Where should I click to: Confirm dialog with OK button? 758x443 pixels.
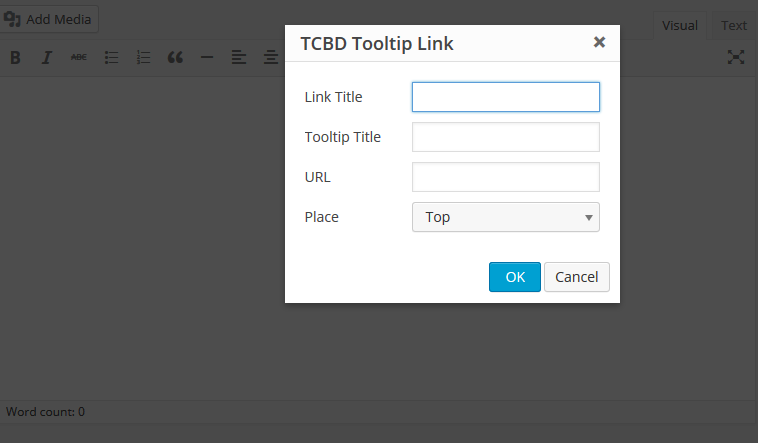[515, 277]
